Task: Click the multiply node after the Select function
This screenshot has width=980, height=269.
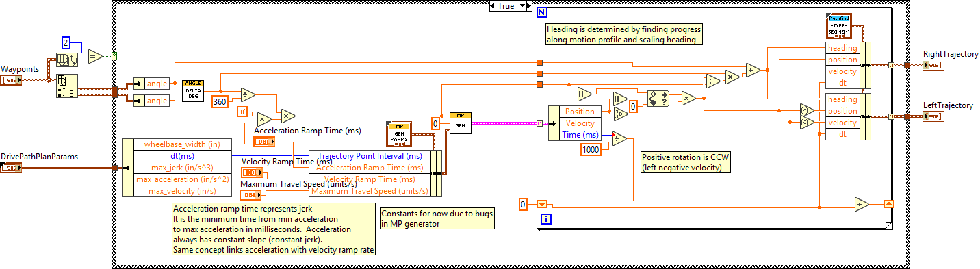Action: click(x=688, y=98)
